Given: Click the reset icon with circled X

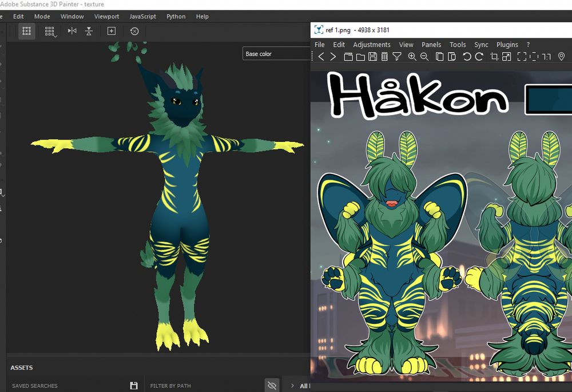Looking at the screenshot, I should point(134,31).
